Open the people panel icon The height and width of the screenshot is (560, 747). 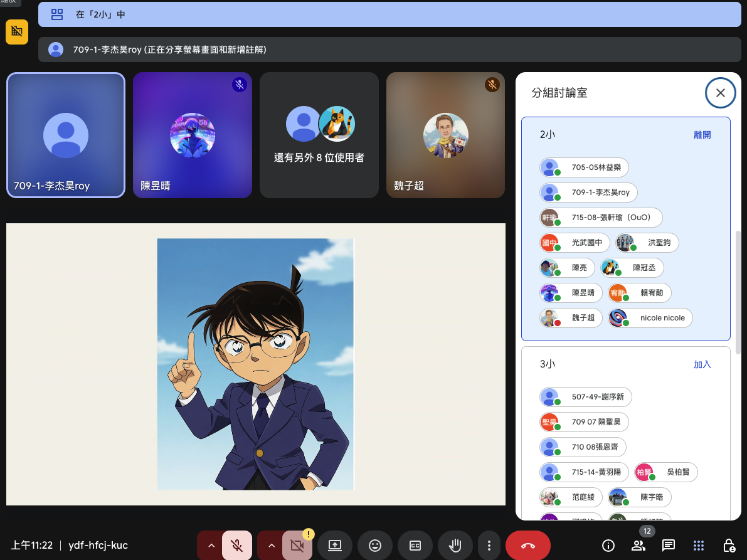[638, 545]
